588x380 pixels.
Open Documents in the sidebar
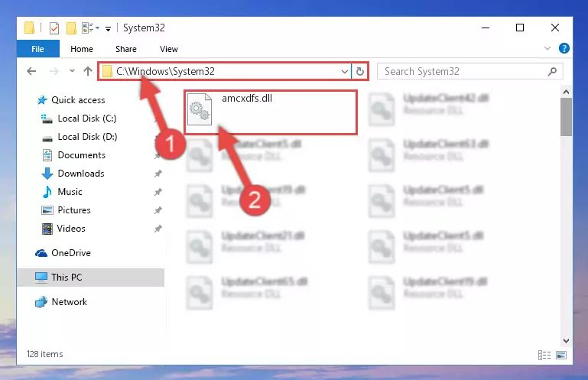coord(73,155)
